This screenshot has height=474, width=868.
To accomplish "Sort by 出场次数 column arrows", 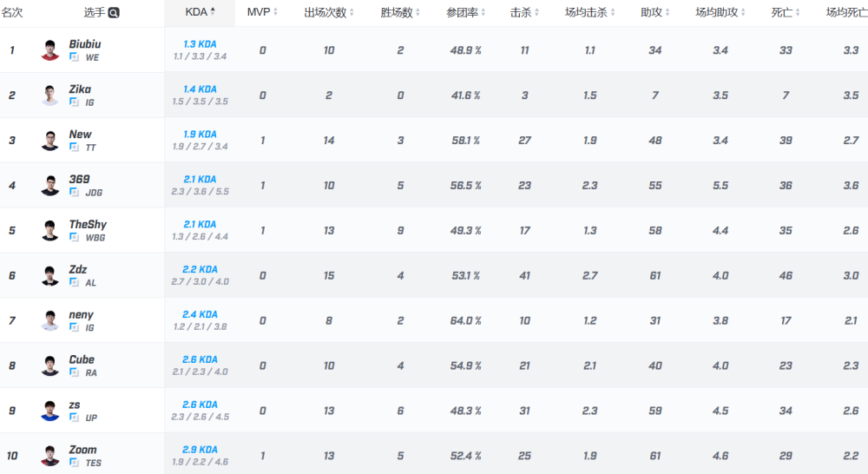I will (x=352, y=12).
